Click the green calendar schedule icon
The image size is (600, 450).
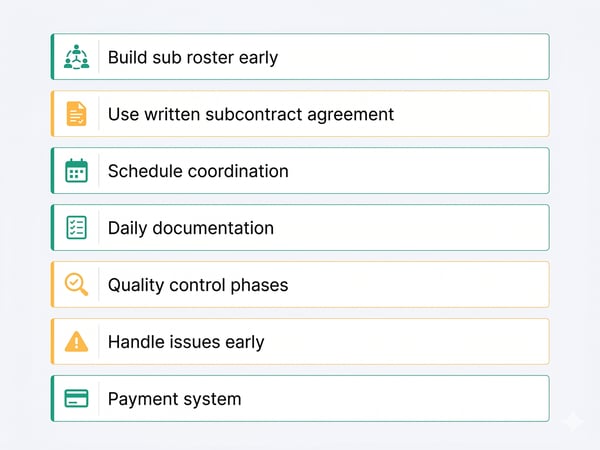point(76,171)
